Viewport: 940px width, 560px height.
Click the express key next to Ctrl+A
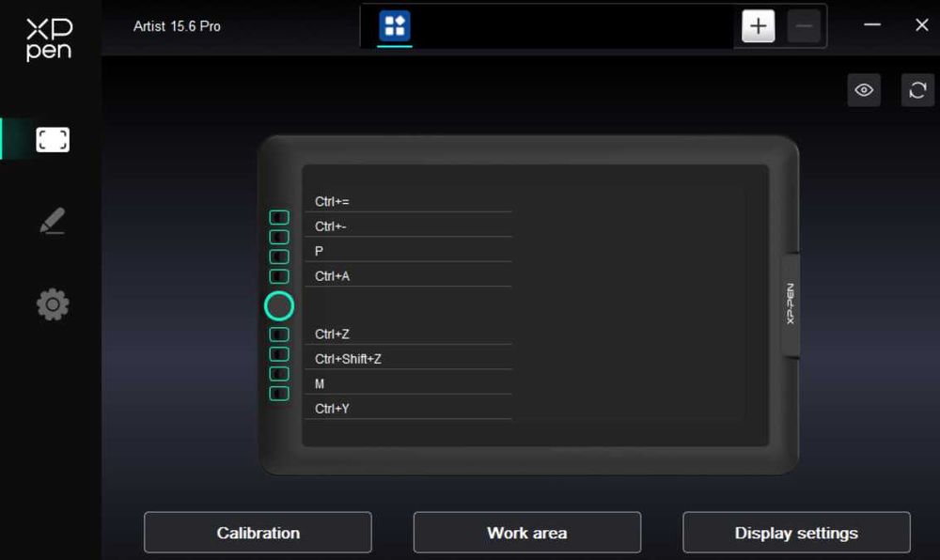(279, 276)
